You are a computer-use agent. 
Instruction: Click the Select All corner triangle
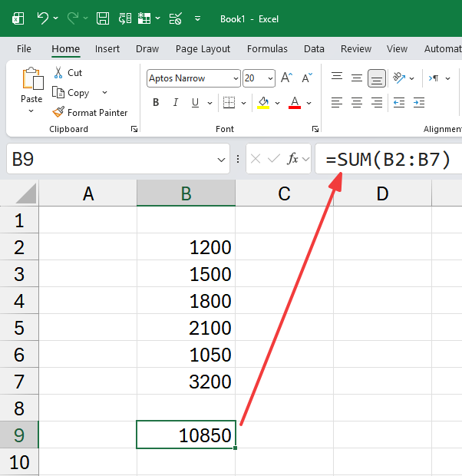coord(25,193)
